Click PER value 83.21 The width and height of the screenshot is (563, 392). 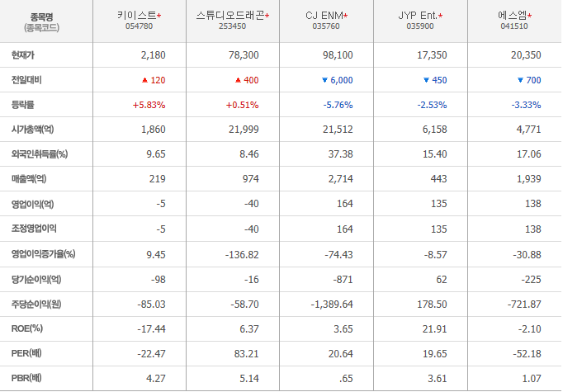tap(246, 353)
